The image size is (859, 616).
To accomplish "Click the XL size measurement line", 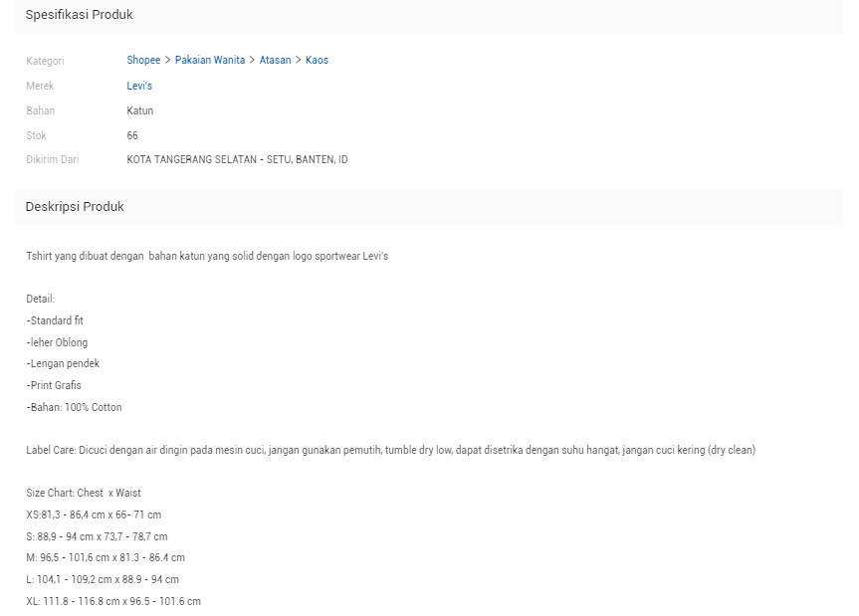I will (x=113, y=601).
